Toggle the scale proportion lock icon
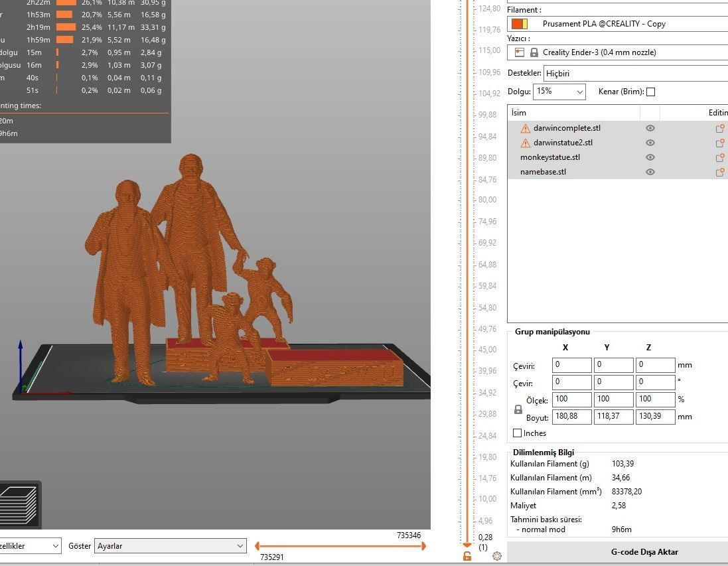Viewport: 728px width, 566px height. click(518, 409)
